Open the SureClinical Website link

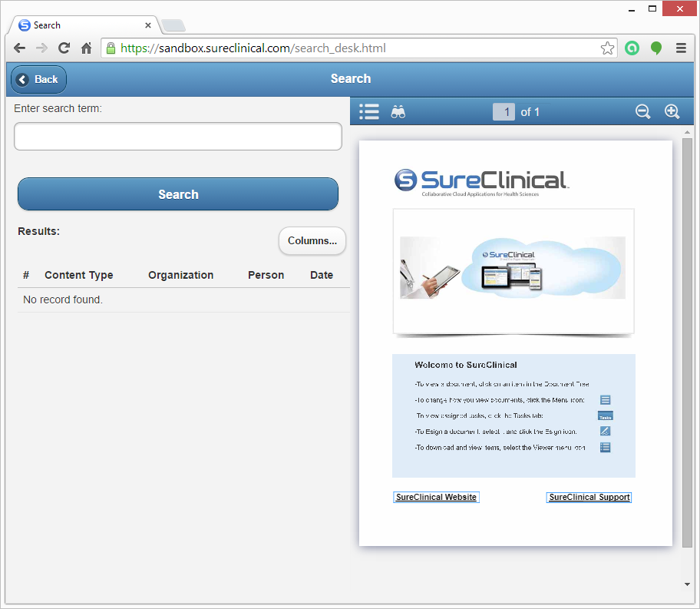(x=436, y=498)
